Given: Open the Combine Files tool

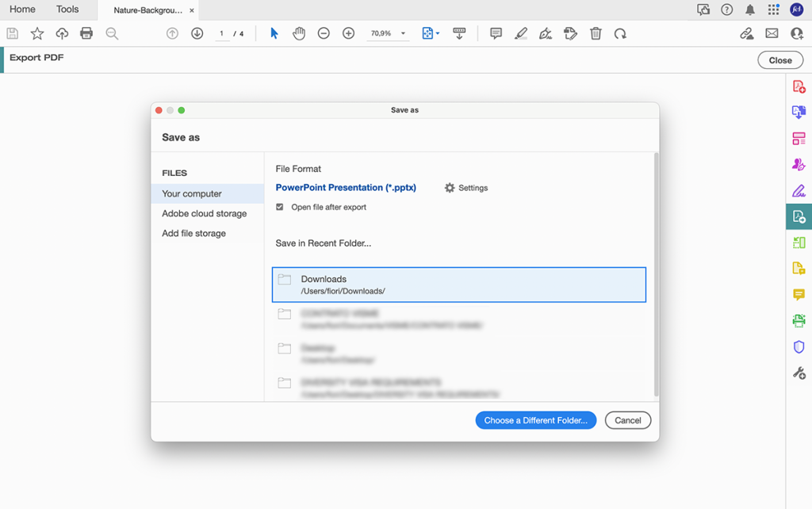Looking at the screenshot, I should pos(799,111).
